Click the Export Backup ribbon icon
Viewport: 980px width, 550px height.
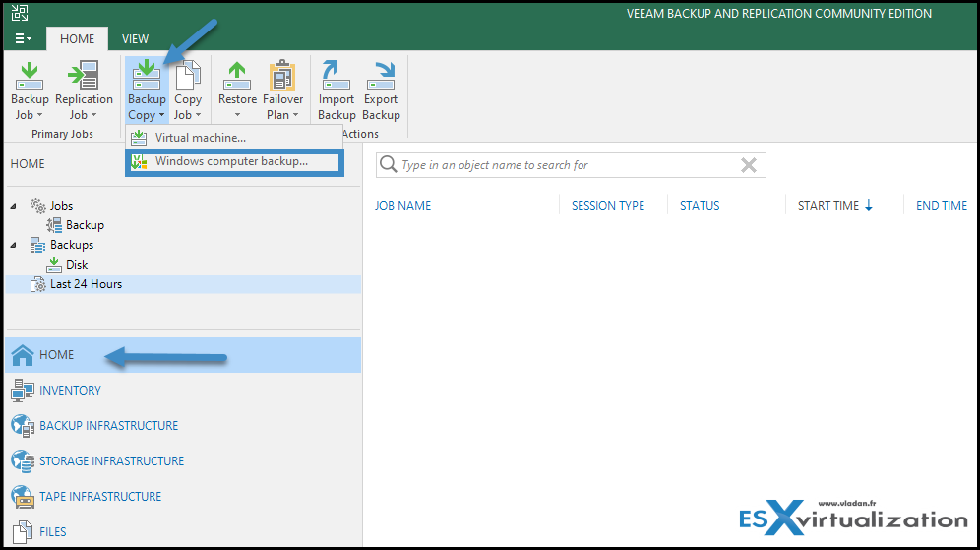point(381,76)
